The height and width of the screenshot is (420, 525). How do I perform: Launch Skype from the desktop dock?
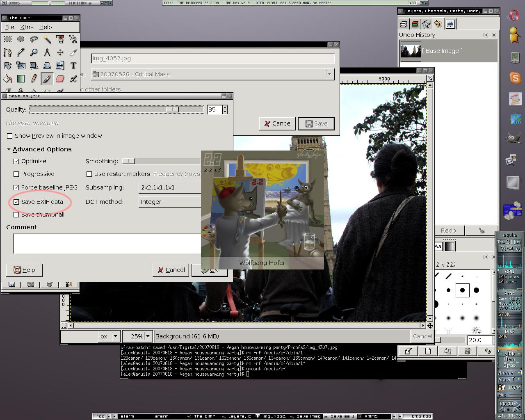click(515, 78)
